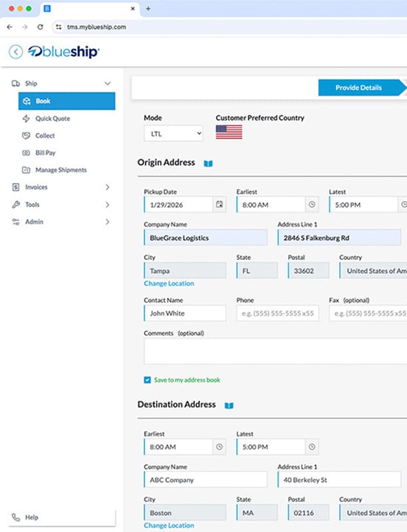407x532 pixels.
Task: Uncheck Save to my address book
Action: (x=148, y=380)
